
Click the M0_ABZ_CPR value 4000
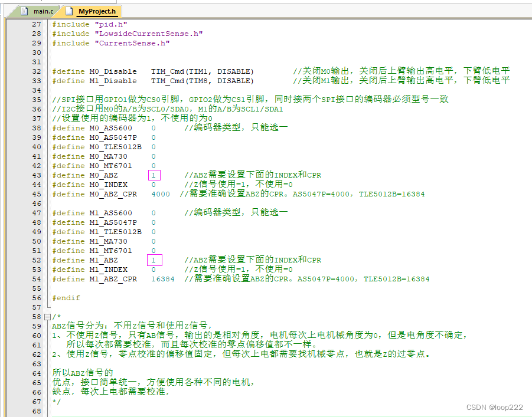161,194
